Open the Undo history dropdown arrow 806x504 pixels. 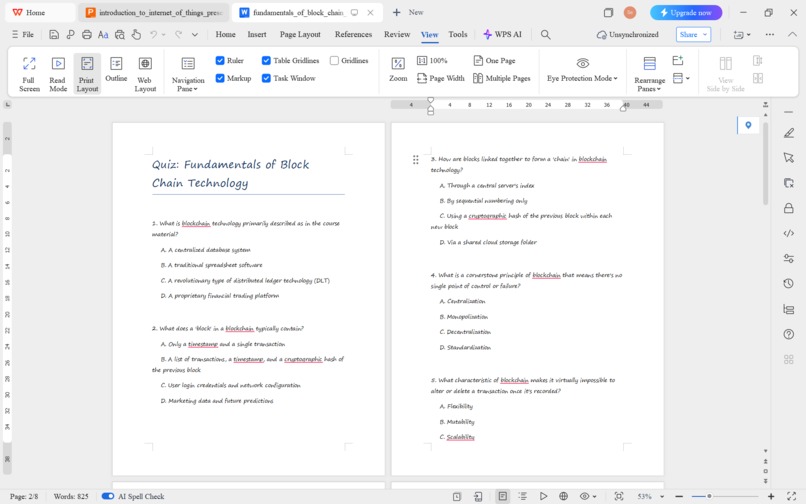[x=163, y=34]
